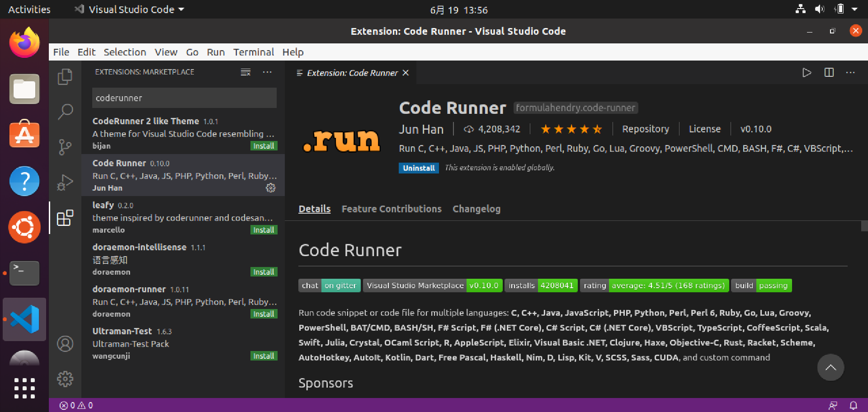Clear extensions search results icon
868x412 pixels.
(245, 72)
